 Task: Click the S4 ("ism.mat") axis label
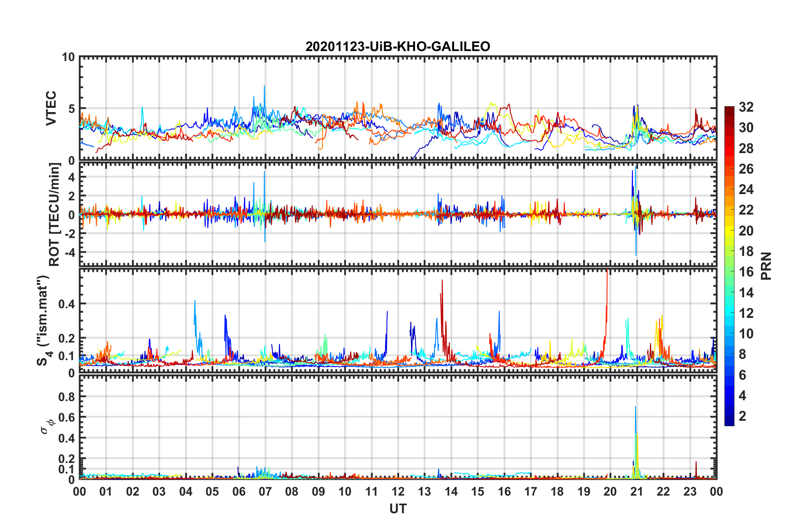[44, 321]
